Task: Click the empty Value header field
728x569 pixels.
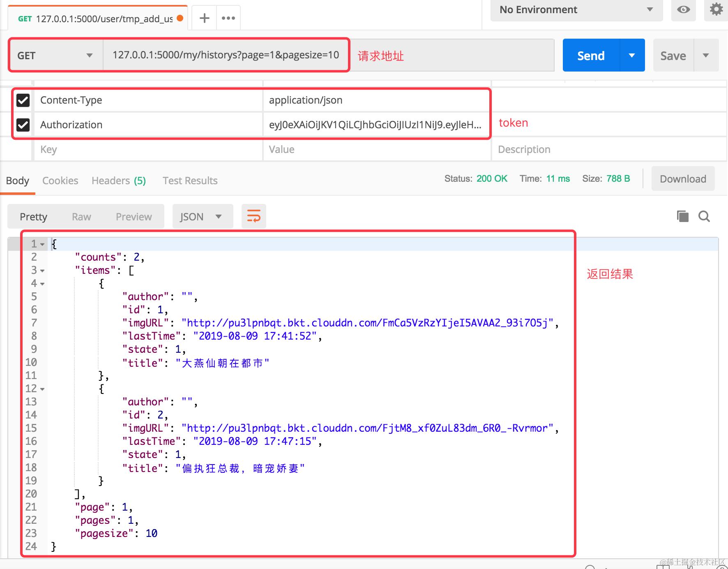Action: click(377, 149)
